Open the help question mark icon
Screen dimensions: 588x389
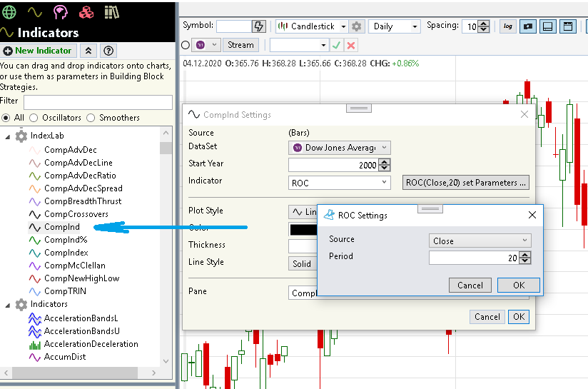tap(108, 51)
